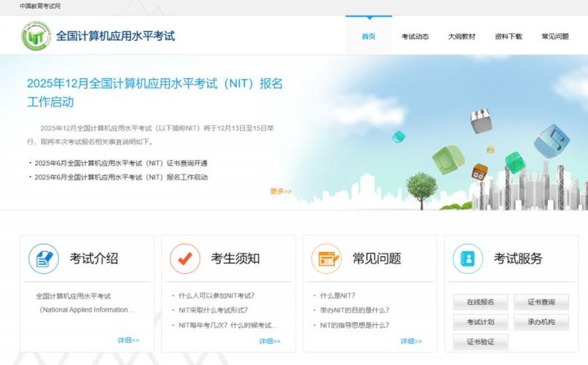
Task: Open the 2025年6月 NIT 报名工作启动 news item
Action: point(121,177)
